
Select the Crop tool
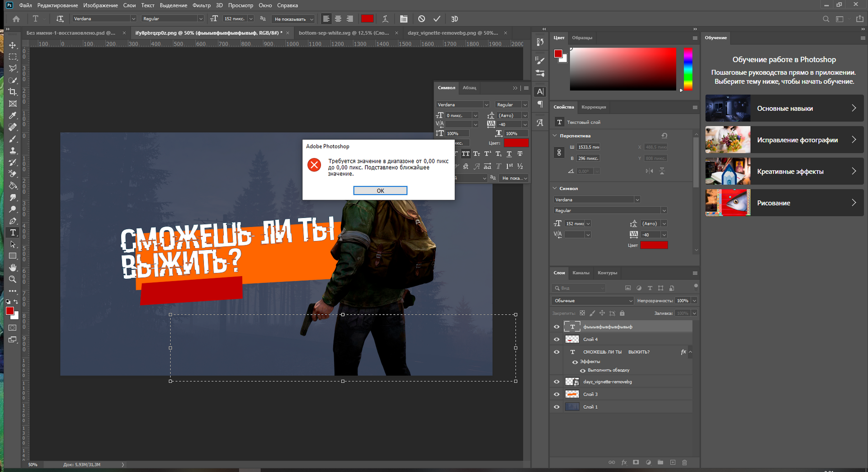[x=13, y=92]
